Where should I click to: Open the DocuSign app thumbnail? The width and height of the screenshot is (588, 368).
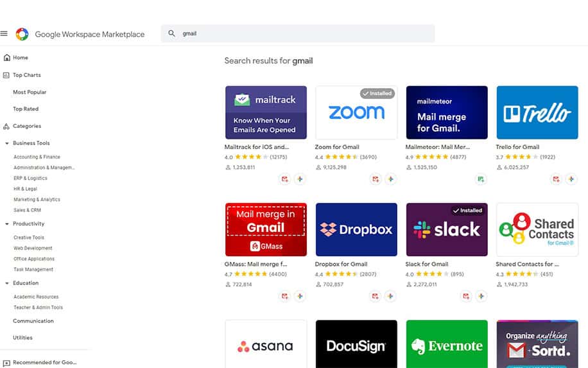point(356,344)
